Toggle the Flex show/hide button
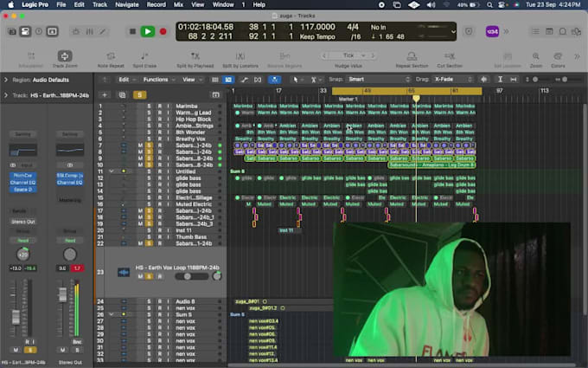 (x=258, y=80)
